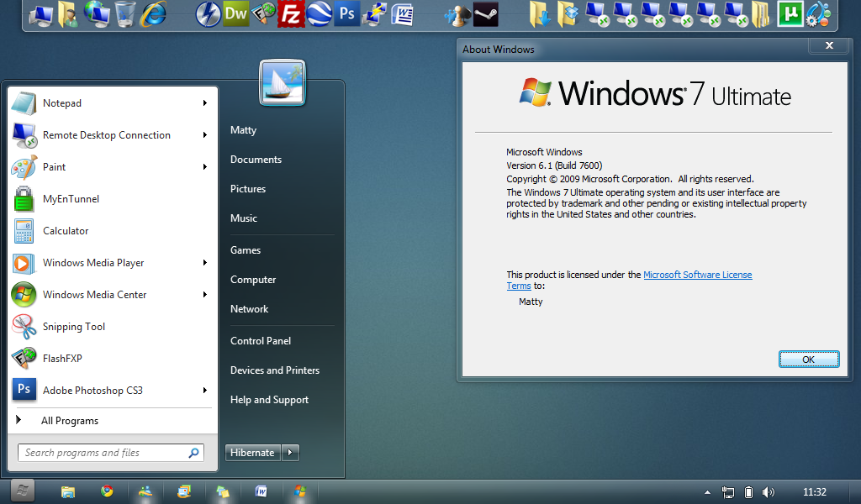Open the Network globe icon in dock
Image resolution: width=861 pixels, height=504 pixels.
(98, 13)
